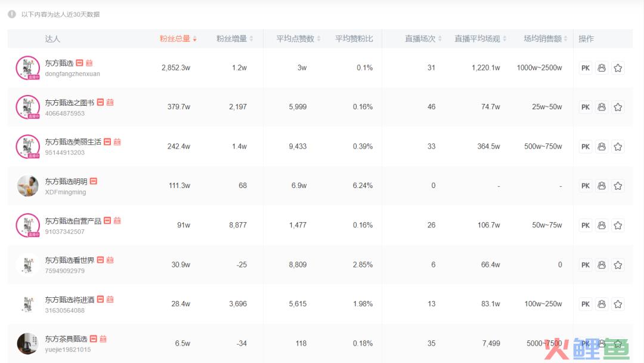Click PK icon for 东方甄选看世界 row
644x363 pixels.
(586, 264)
